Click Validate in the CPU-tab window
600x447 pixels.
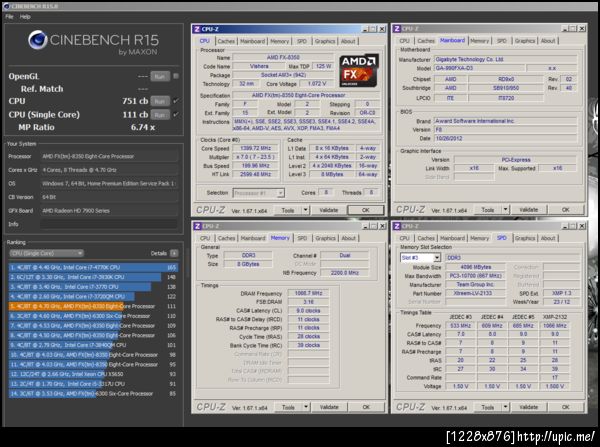click(329, 210)
